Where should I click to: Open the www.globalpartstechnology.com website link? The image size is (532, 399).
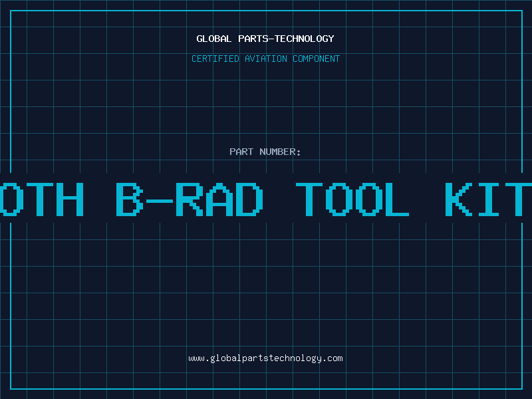(265, 358)
